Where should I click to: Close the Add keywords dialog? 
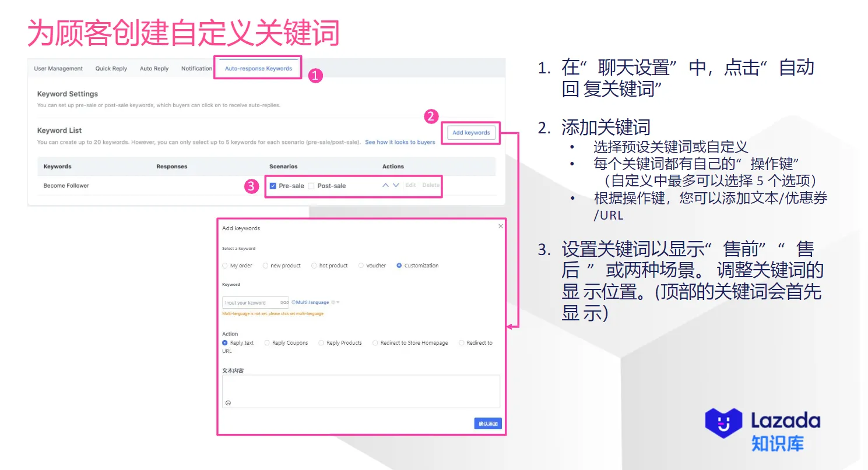(x=500, y=226)
